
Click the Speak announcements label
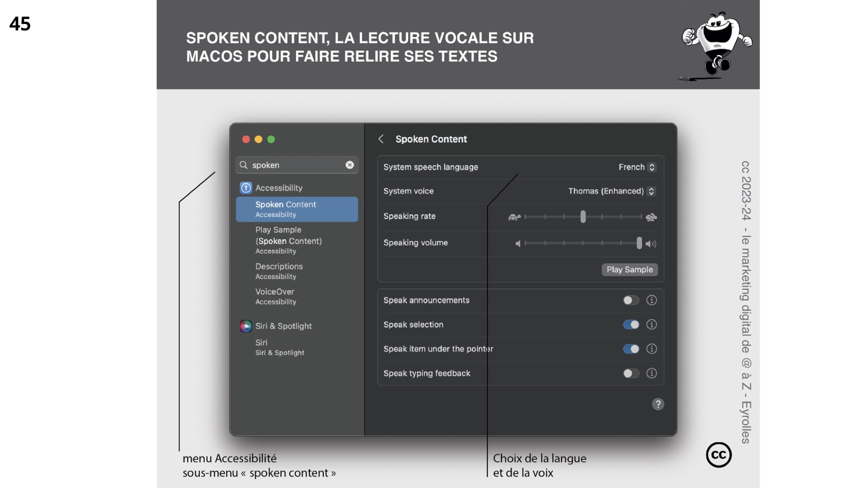(426, 300)
